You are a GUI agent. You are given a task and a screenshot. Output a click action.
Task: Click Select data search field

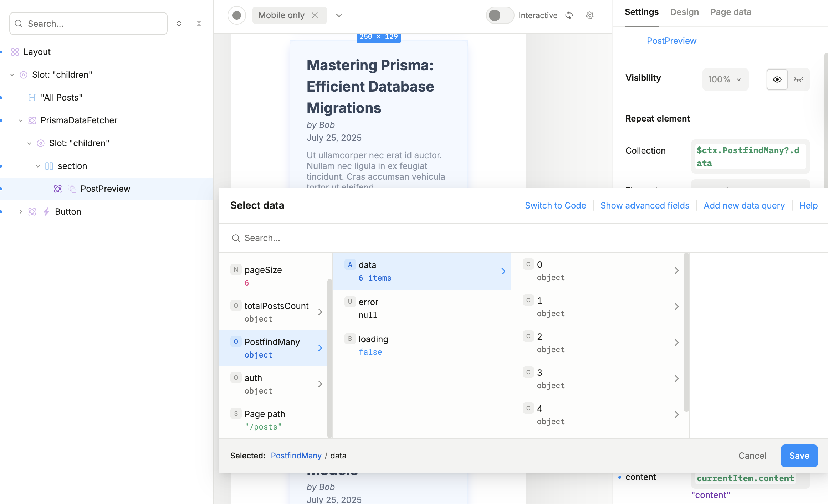pyautogui.click(x=523, y=238)
